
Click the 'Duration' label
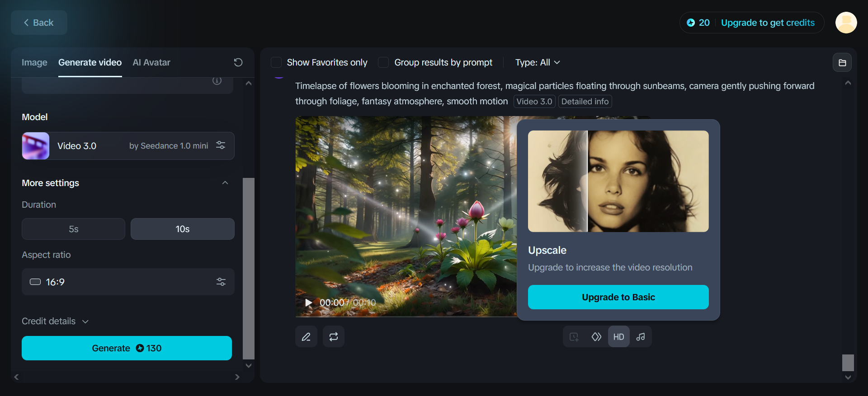(x=39, y=205)
